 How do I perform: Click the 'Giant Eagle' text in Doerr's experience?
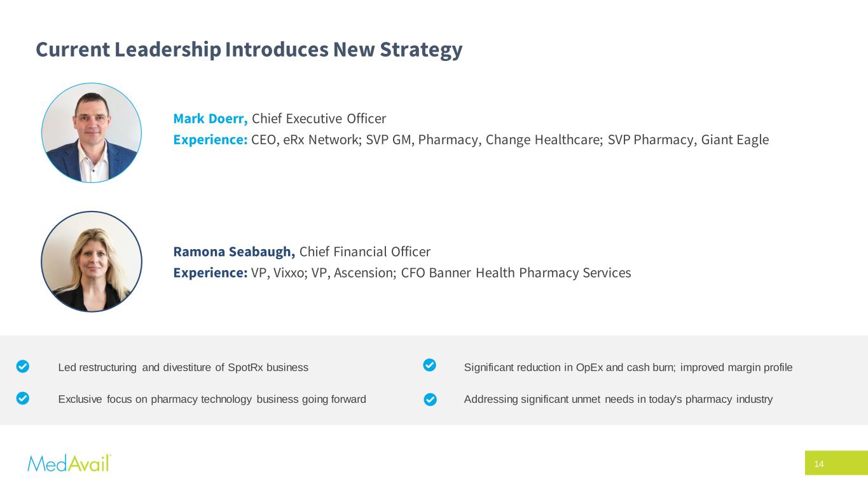click(735, 140)
